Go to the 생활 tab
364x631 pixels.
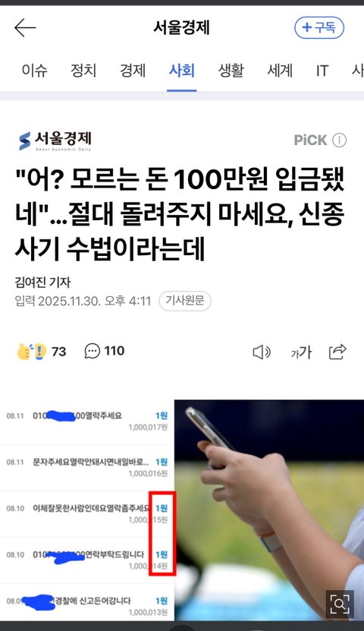231,71
